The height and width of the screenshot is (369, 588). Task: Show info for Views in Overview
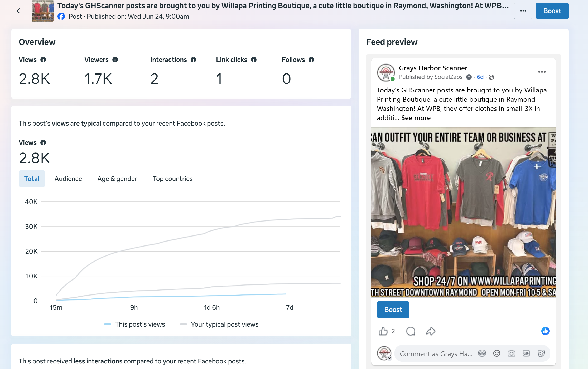[x=43, y=60]
